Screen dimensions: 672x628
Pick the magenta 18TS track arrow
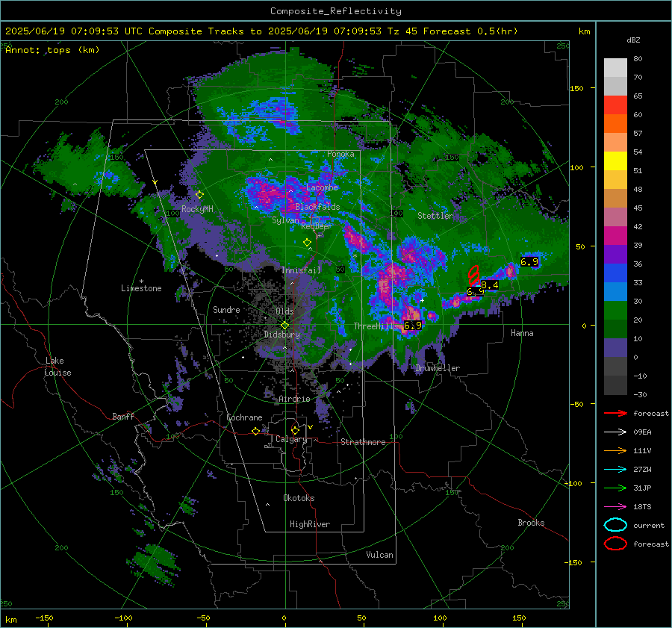(615, 507)
